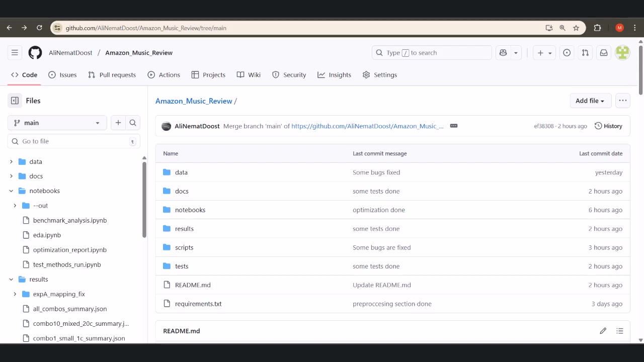Open benchmark_analysis.ipynb in the tree

70,220
